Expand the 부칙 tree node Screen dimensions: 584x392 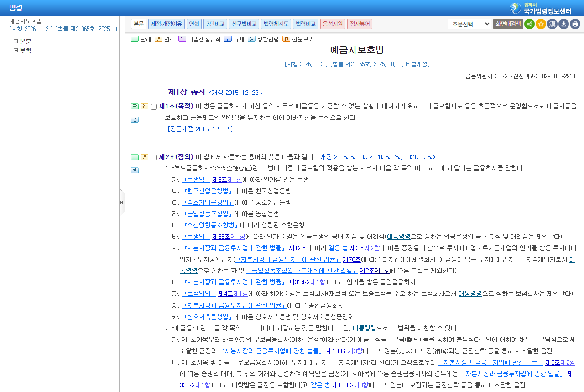(x=16, y=51)
